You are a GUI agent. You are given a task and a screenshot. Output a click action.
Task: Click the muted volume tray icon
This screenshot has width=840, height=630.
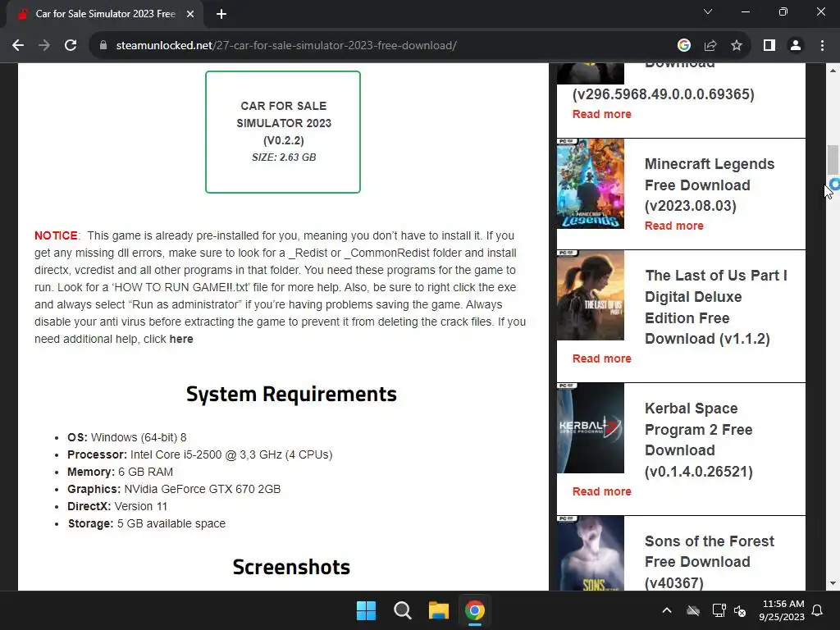tap(740, 610)
